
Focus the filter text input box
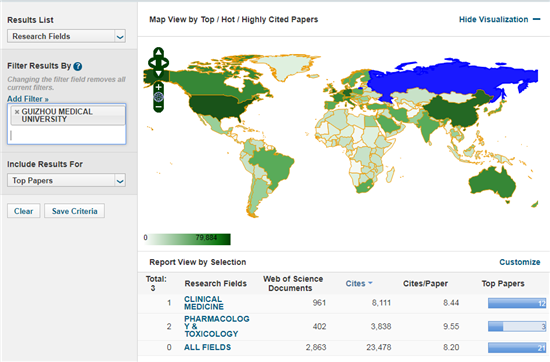tap(66, 135)
